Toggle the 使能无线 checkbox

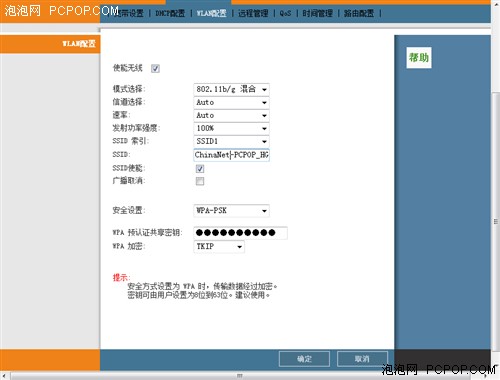pos(155,68)
